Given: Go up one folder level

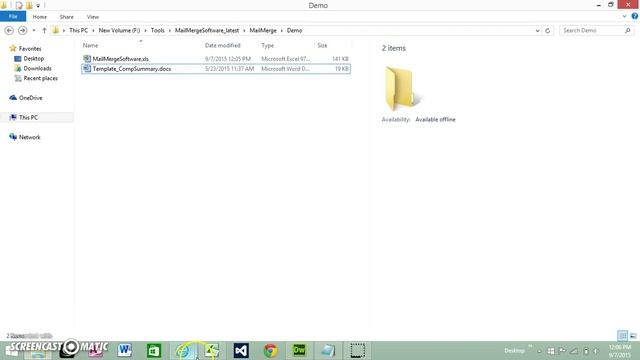Looking at the screenshot, I should click(44, 31).
